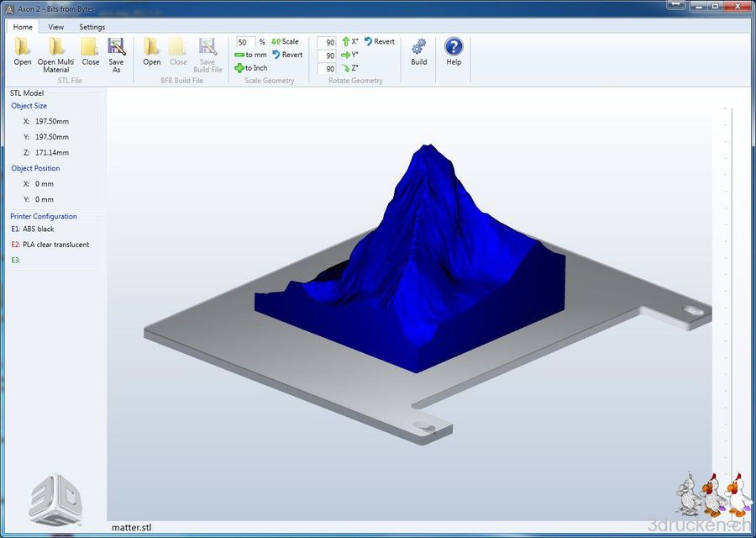This screenshot has height=538, width=756.
Task: Revert the scale changes
Action: tap(288, 55)
